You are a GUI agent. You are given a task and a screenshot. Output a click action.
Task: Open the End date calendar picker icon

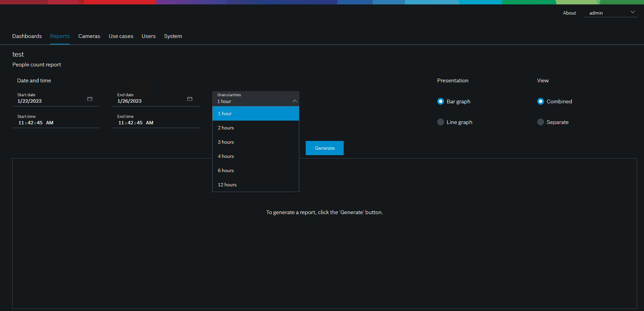click(x=190, y=99)
